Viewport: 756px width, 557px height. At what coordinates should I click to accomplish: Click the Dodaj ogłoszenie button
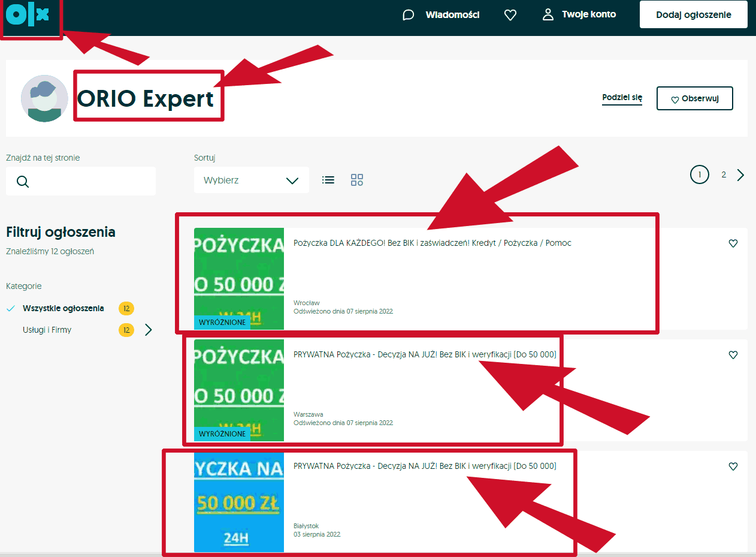coord(693,15)
